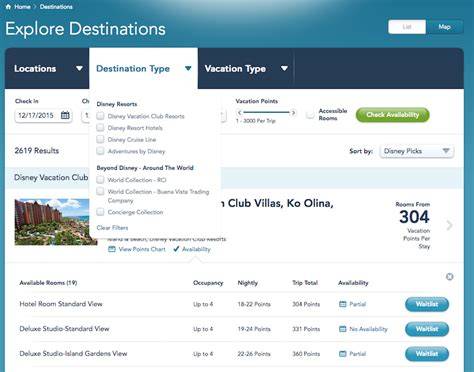Enable the Concierge Collection checkbox
Screen dimensions: 474x372
pyautogui.click(x=100, y=212)
